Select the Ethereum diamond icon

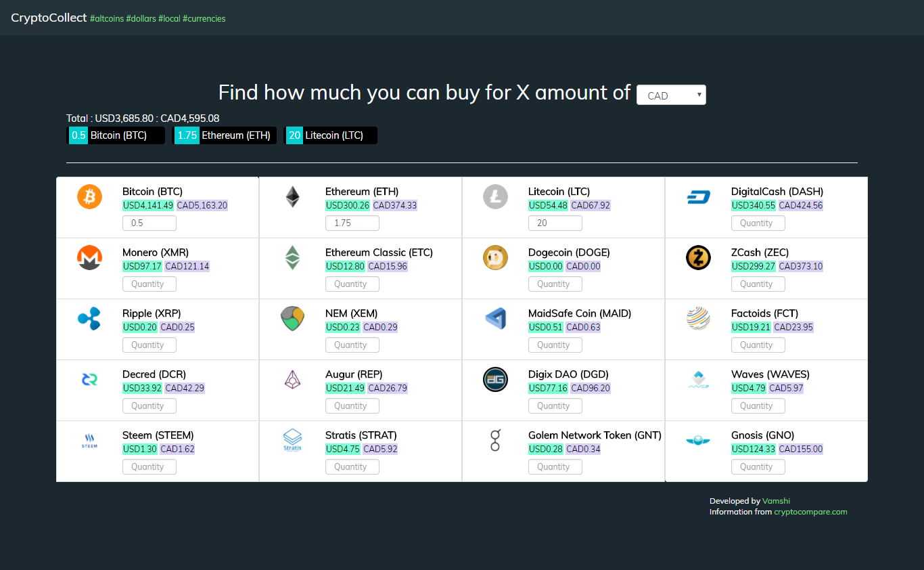(292, 196)
